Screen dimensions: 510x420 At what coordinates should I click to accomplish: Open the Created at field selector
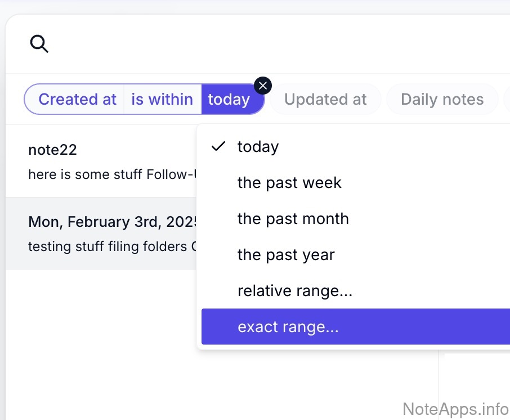click(77, 100)
